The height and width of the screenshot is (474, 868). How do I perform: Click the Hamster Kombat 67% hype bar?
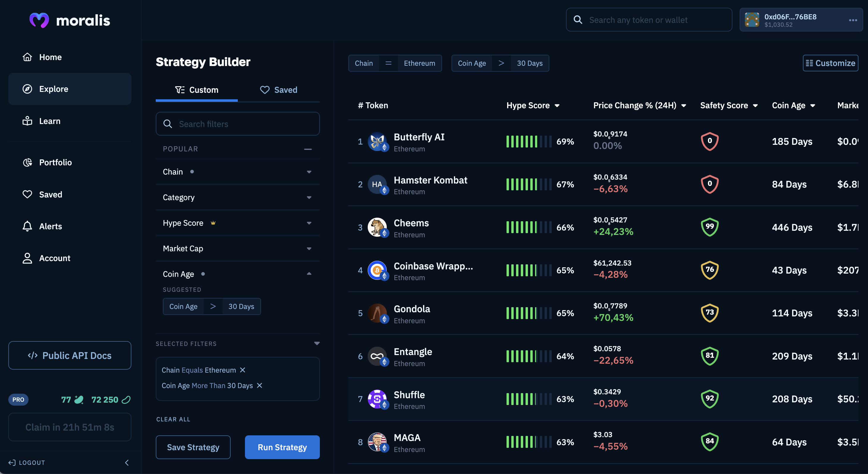tap(529, 184)
